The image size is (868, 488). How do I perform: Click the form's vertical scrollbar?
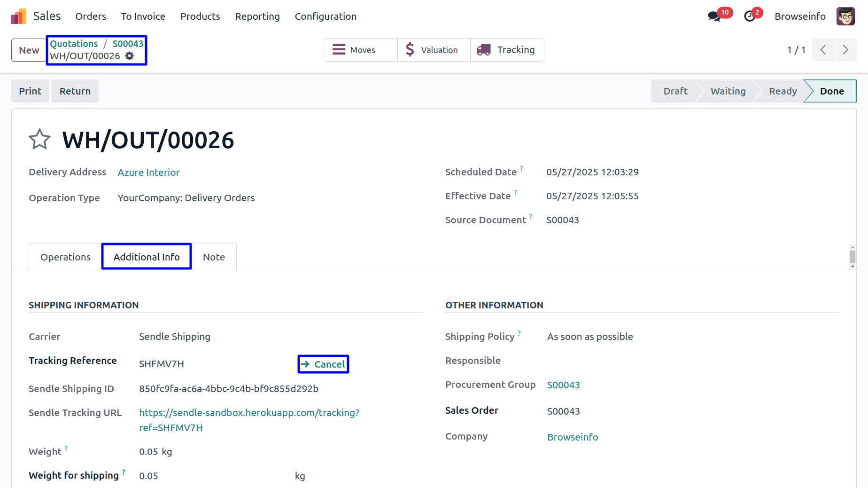pyautogui.click(x=852, y=257)
